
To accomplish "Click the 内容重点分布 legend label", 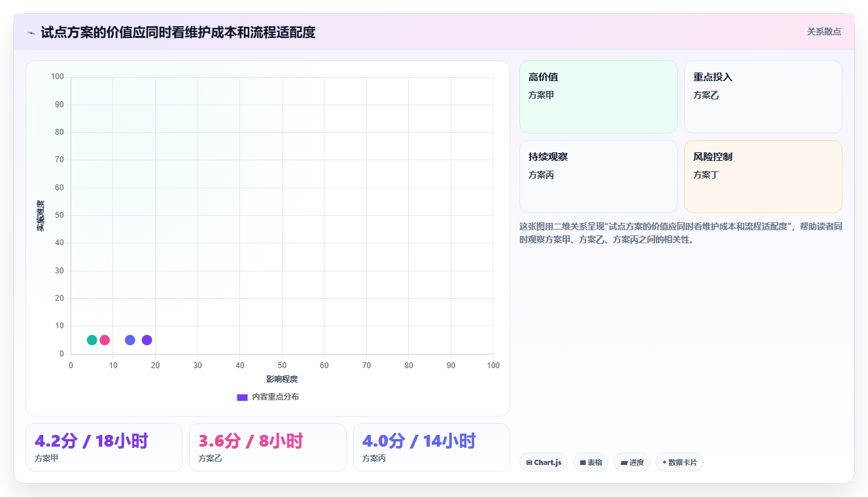I will pos(275,397).
